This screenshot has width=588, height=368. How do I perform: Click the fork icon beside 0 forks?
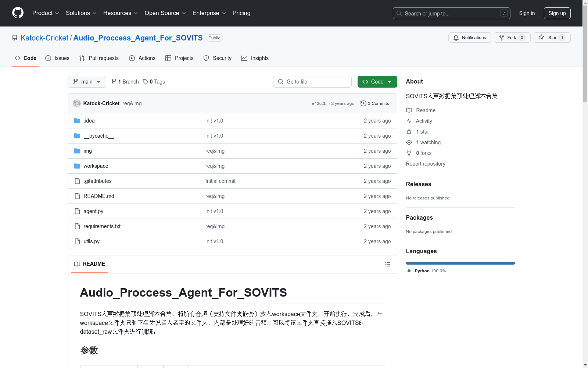click(x=409, y=153)
